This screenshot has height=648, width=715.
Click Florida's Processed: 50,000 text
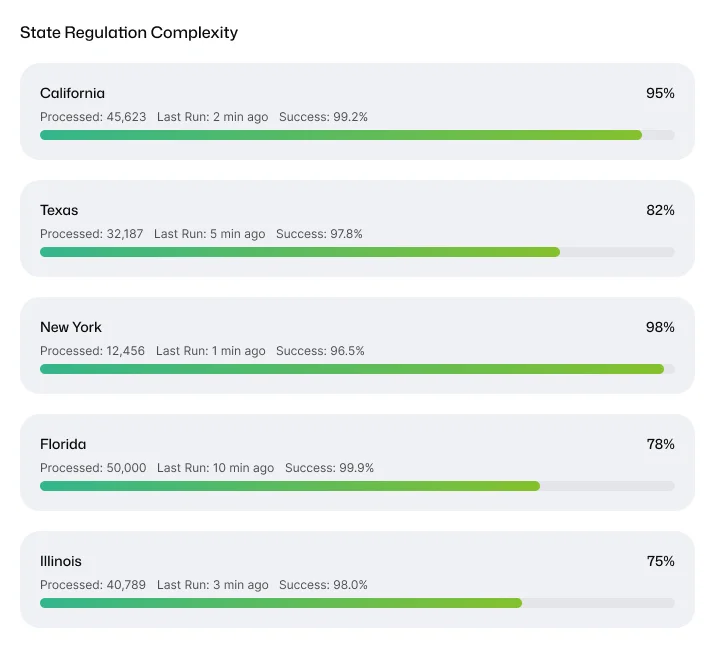tap(93, 468)
